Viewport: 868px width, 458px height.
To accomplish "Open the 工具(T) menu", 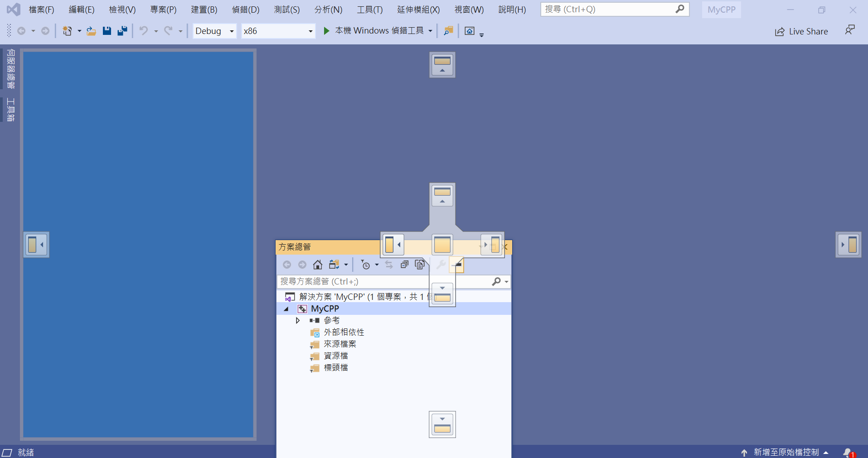I will [x=369, y=10].
